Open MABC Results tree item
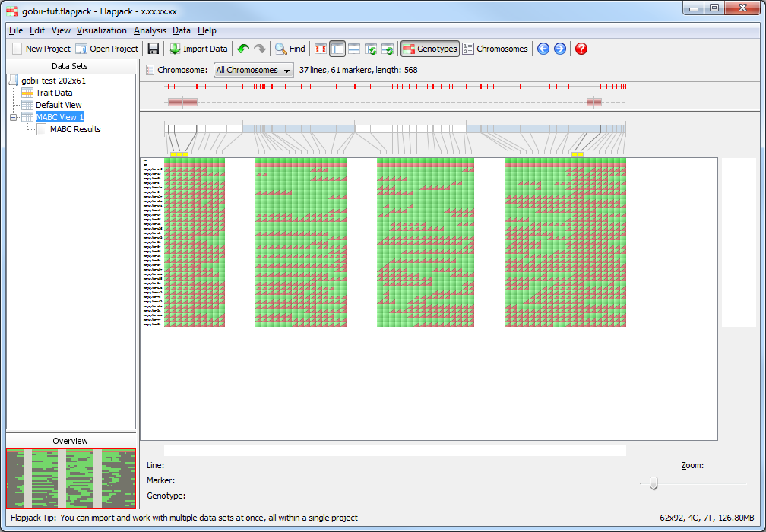 pos(75,129)
